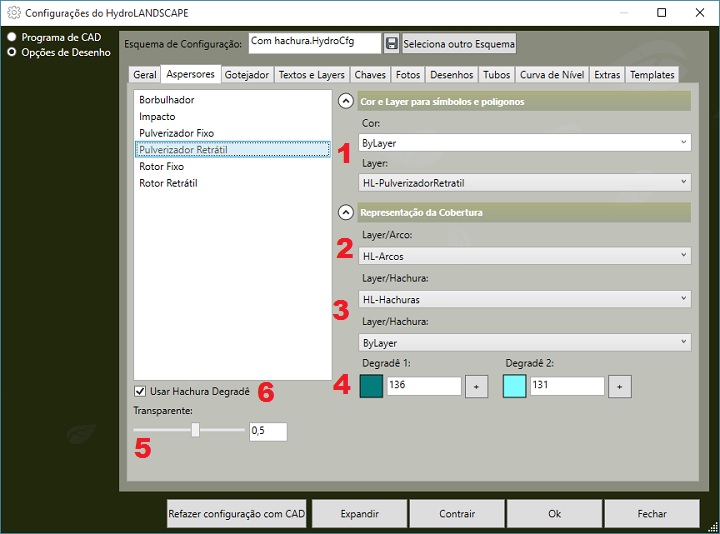Screen dimensions: 720x534
Task: Click the plus button beside Degradê 2
Action: point(619,387)
